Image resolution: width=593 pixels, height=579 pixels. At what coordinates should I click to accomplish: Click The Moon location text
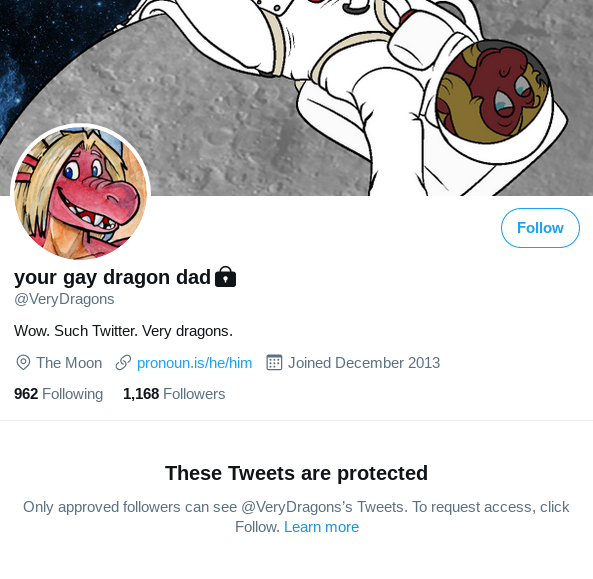69,363
